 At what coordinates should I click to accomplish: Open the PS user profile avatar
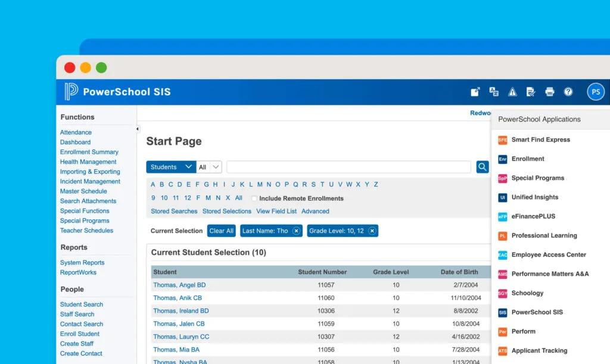pos(596,92)
